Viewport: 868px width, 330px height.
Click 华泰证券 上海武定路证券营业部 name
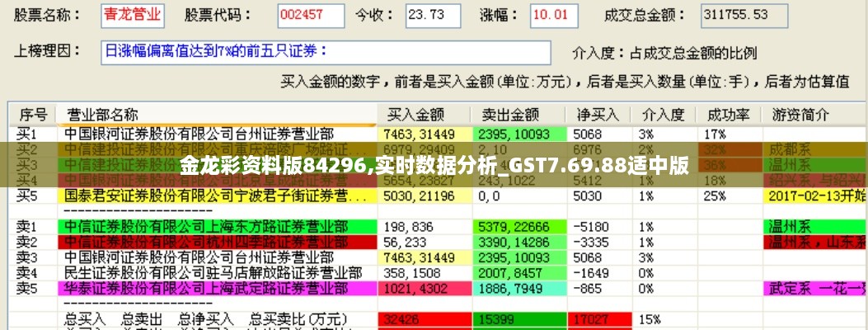[x=206, y=289]
